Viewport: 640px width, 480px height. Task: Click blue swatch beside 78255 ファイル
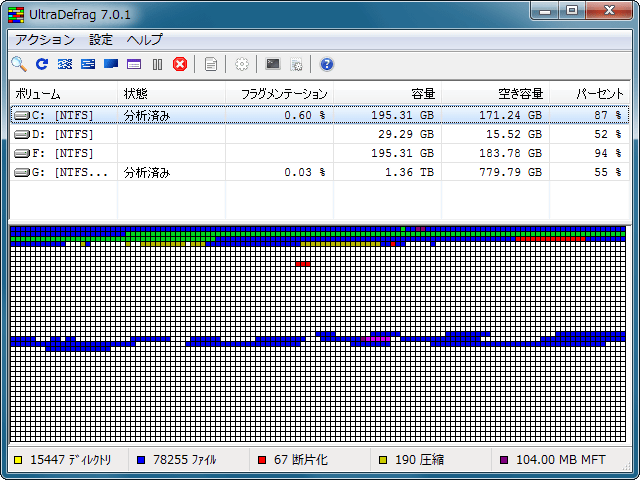pyautogui.click(x=141, y=460)
